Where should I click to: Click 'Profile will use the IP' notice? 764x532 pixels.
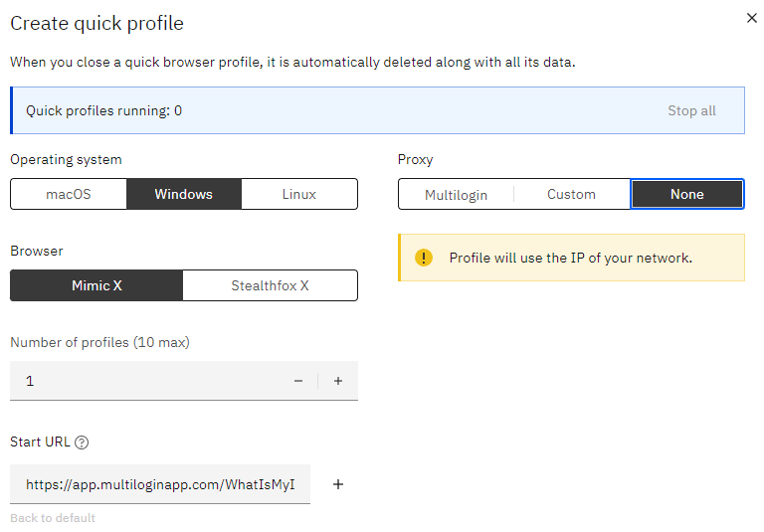click(x=571, y=258)
